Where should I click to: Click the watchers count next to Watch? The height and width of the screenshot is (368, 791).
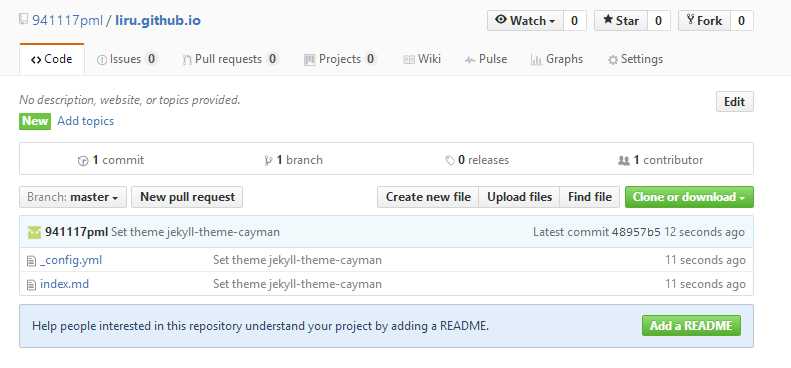575,21
